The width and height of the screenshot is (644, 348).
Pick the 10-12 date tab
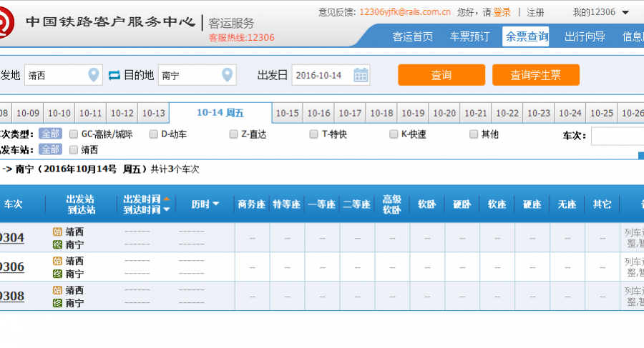(x=122, y=113)
